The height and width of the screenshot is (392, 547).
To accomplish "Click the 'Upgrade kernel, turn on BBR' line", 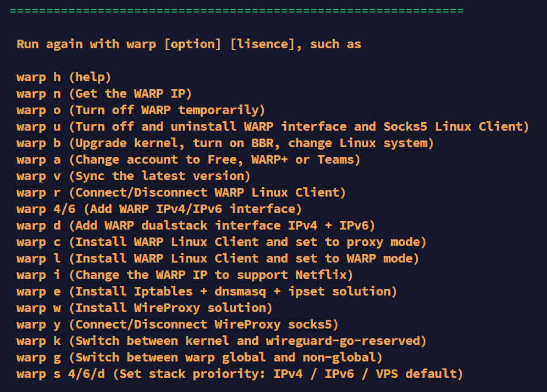I will [225, 143].
